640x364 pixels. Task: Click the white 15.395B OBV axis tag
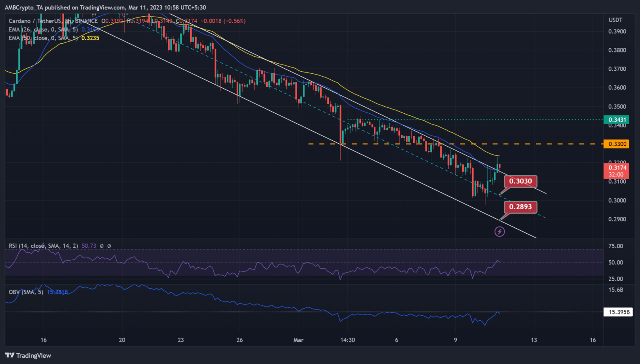tap(618, 312)
